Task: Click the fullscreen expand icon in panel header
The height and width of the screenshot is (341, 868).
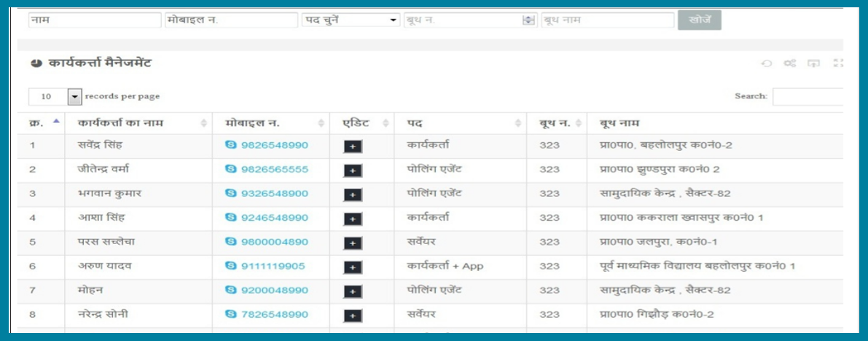Action: coord(837,64)
